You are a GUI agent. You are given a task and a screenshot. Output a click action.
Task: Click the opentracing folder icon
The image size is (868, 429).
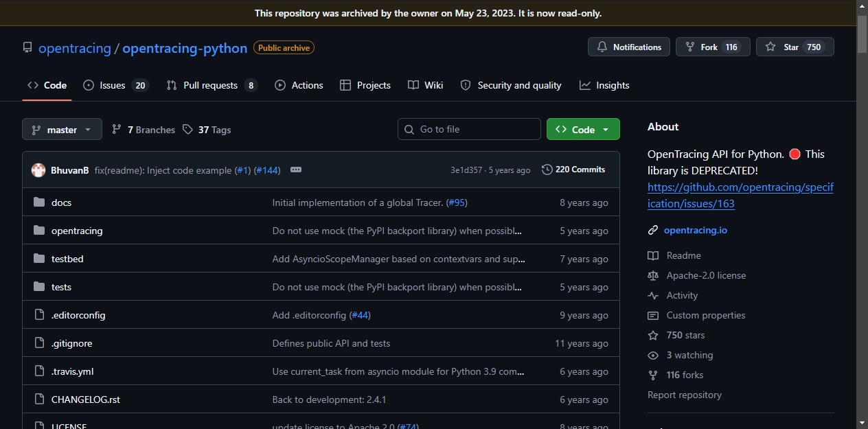[39, 231]
